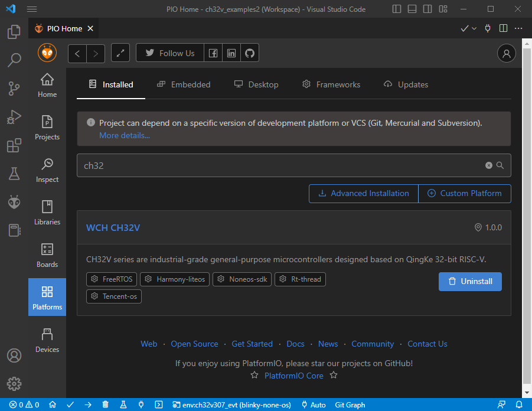532x411 pixels.
Task: Open the Explorer view in activity bar
Action: pyautogui.click(x=14, y=32)
